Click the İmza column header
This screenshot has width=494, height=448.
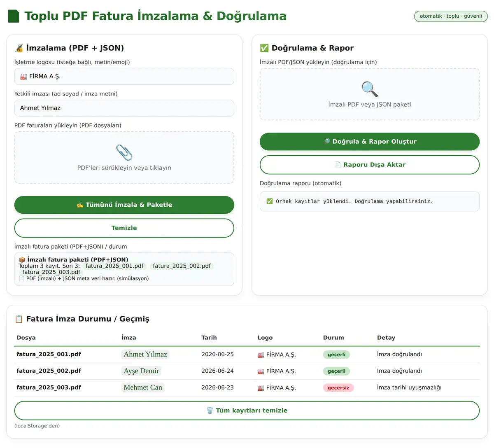[x=128, y=338]
